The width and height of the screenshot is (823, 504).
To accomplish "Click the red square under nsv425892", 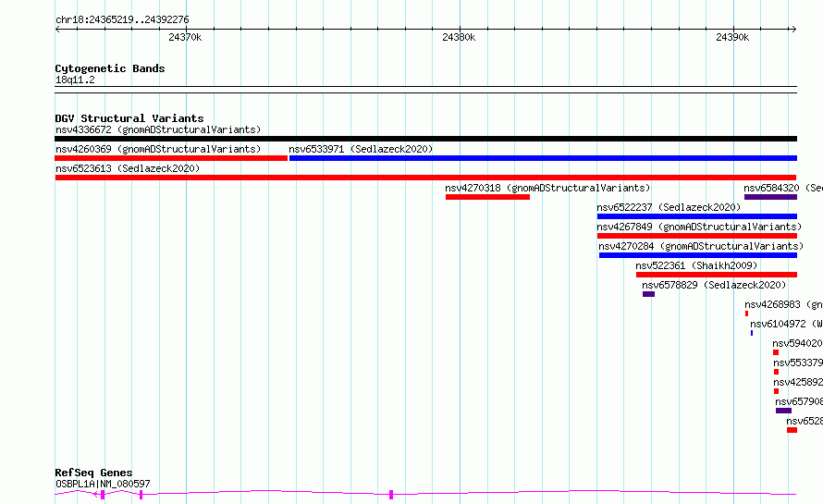I will (x=776, y=391).
